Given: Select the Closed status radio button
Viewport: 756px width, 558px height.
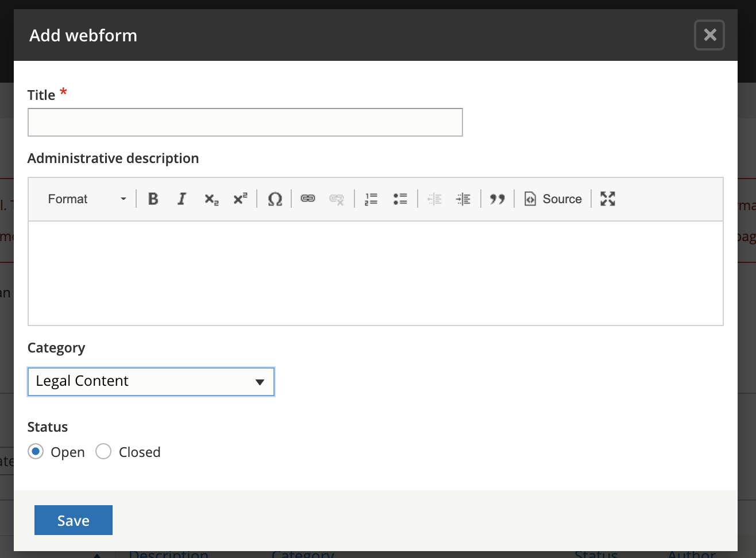Looking at the screenshot, I should pos(103,452).
